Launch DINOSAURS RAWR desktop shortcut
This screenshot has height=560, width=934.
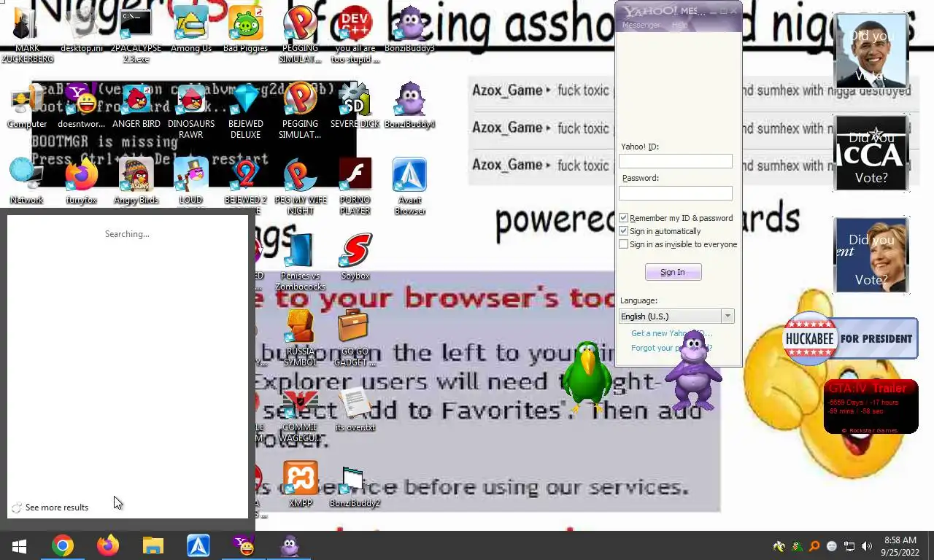(191, 111)
